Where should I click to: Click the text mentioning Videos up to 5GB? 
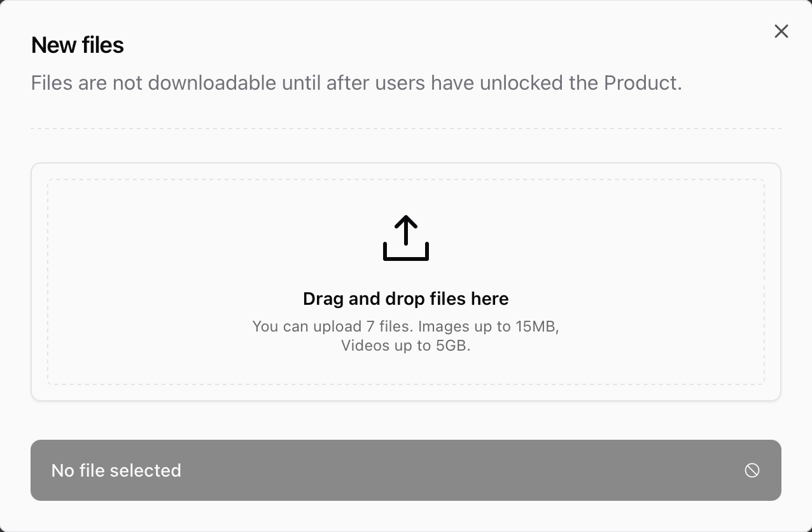(x=405, y=345)
